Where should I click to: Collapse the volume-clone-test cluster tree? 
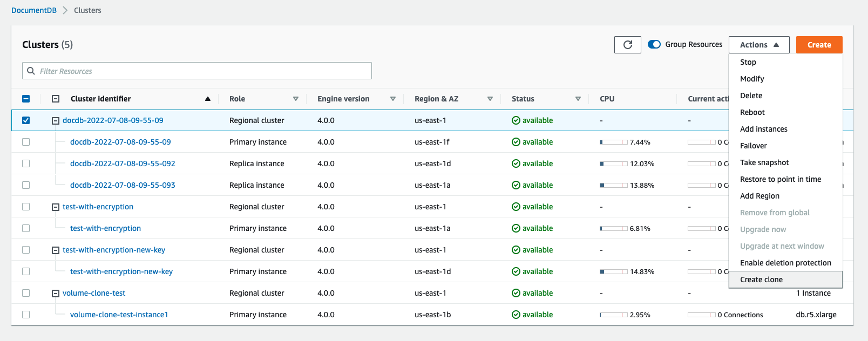click(56, 294)
